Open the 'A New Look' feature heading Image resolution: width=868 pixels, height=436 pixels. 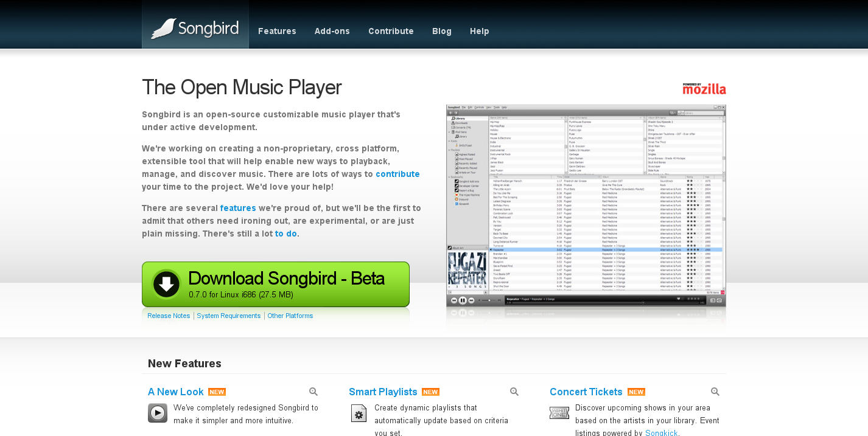coord(176,392)
